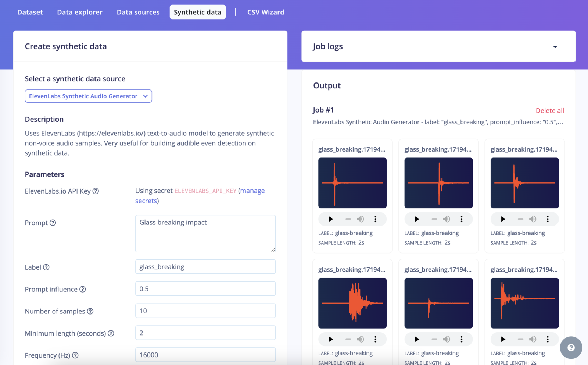
Task: Mute the third top-row sample's speaker icon
Action: (533, 219)
